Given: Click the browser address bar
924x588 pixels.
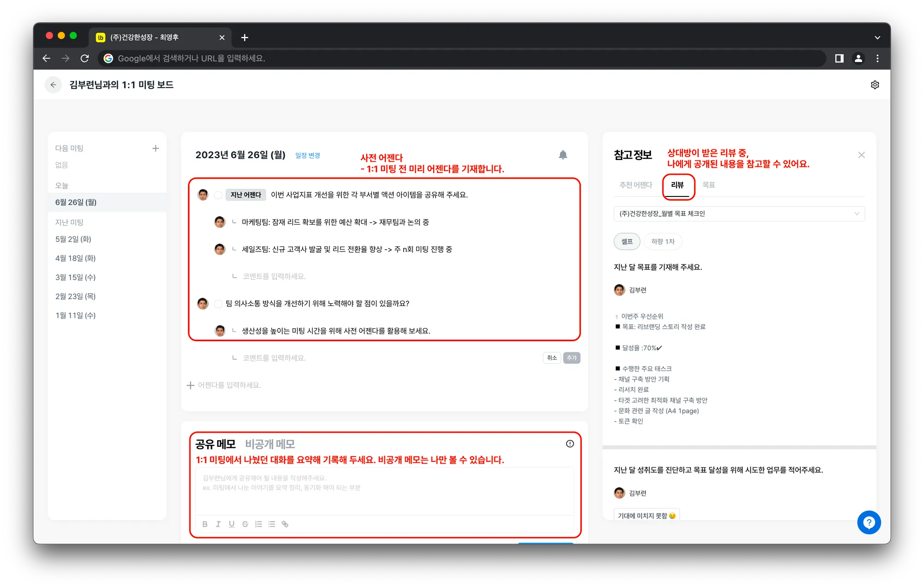Looking at the screenshot, I should [x=462, y=58].
